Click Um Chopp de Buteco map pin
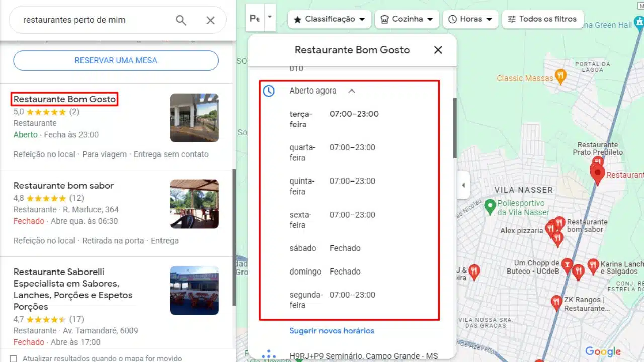The width and height of the screenshot is (644, 362). 568,265
